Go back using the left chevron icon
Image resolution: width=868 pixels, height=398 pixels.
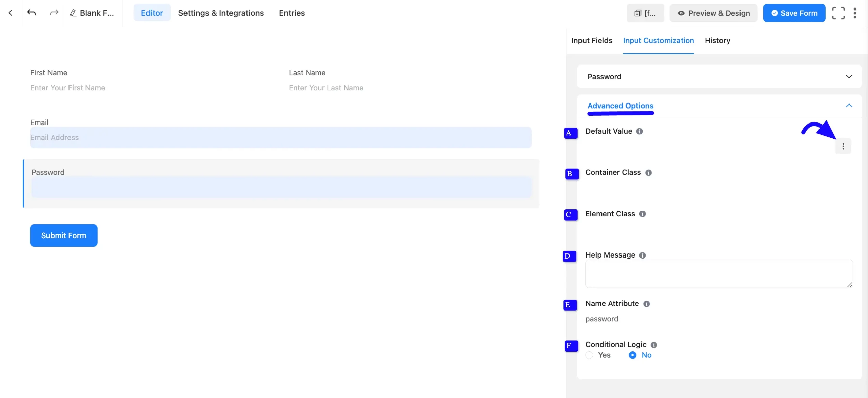click(x=11, y=13)
